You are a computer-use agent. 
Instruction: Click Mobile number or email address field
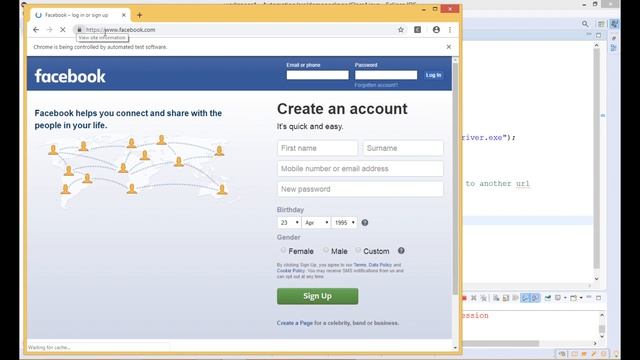click(360, 169)
